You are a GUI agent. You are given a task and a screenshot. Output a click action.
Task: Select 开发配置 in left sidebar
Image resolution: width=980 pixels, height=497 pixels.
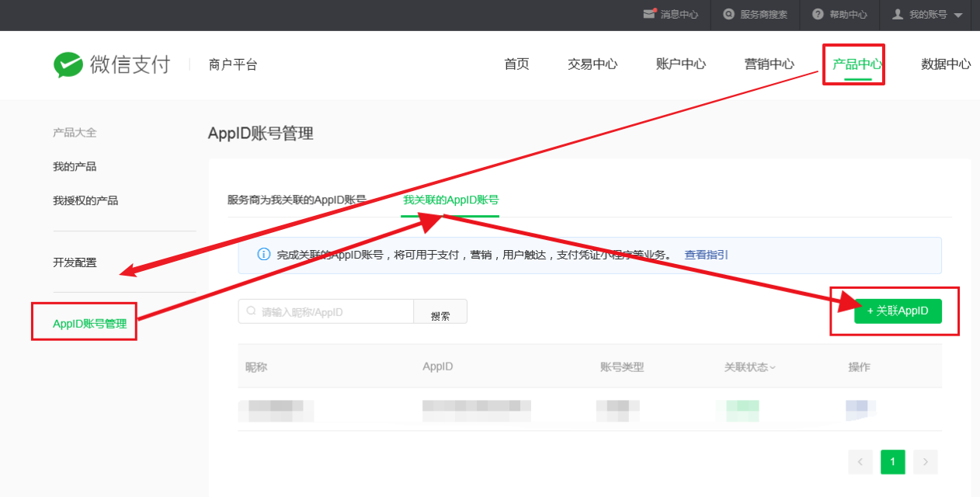click(x=75, y=262)
